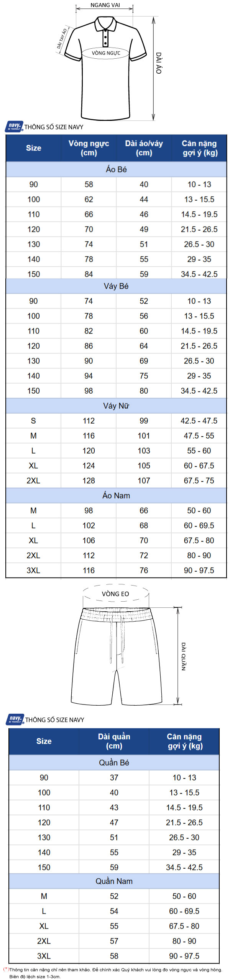The height and width of the screenshot is (980, 230).
Task: Select the Váy Bé section header
Action: point(116,286)
